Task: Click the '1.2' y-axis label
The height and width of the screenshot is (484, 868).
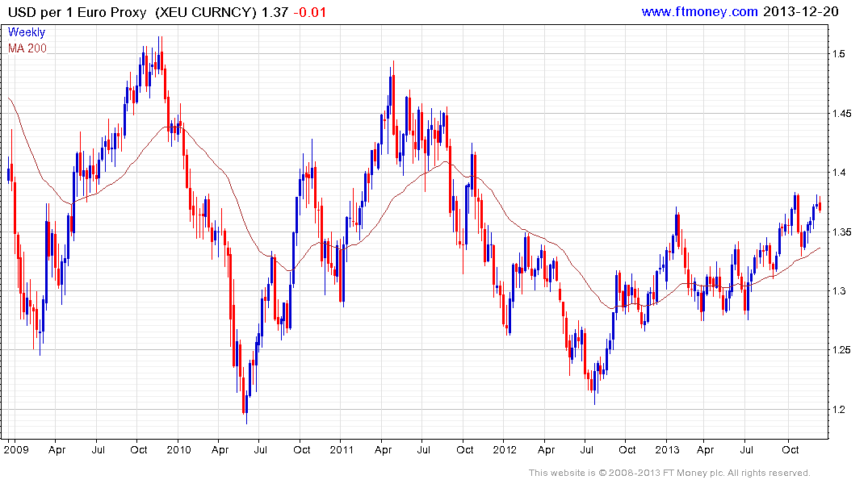Action: pyautogui.click(x=839, y=409)
